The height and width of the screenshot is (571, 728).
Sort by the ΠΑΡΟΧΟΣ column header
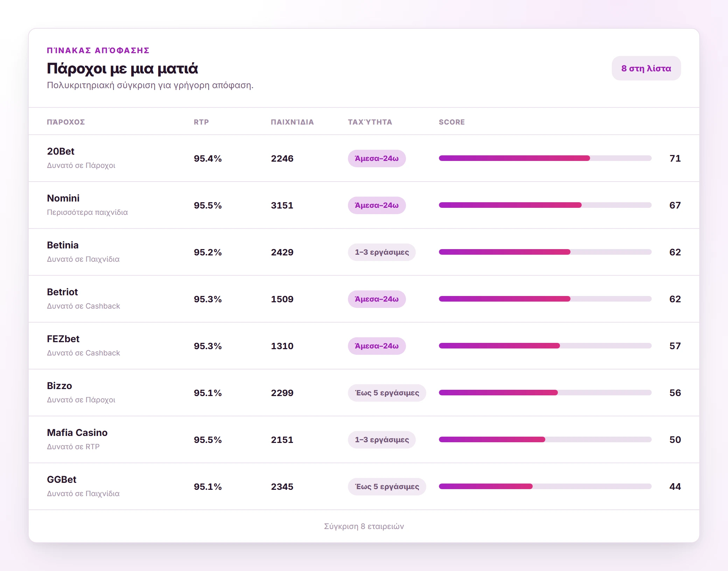(x=66, y=122)
